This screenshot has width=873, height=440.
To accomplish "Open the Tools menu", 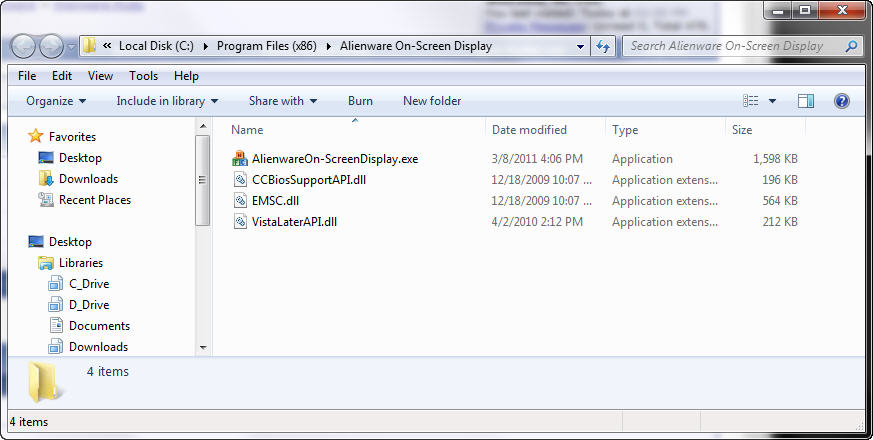I will point(144,76).
